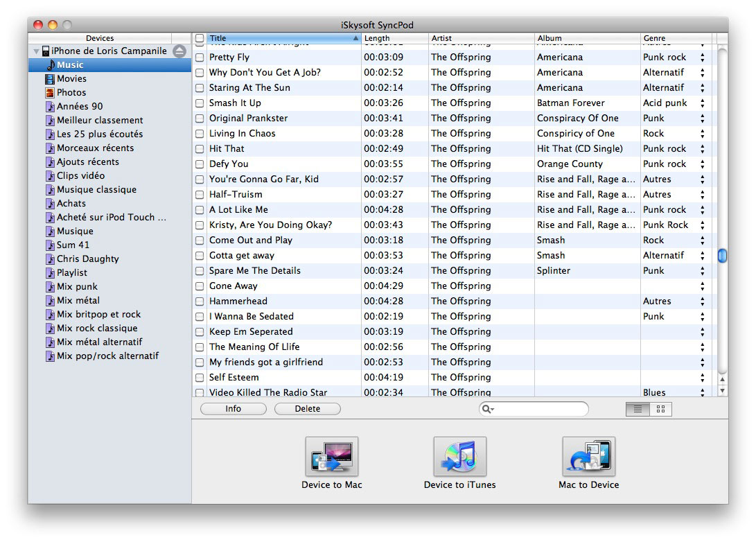Open the Movies library icon

[x=50, y=79]
